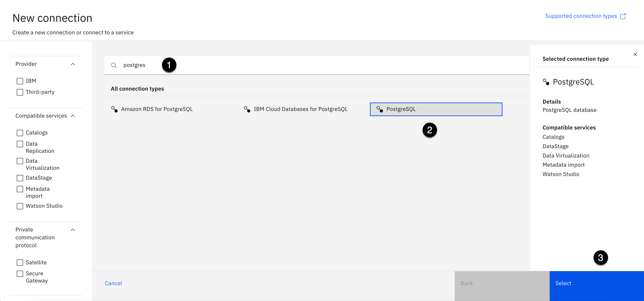Open the Supported connection types link
Viewport: 644px width, 301px height.
(581, 16)
